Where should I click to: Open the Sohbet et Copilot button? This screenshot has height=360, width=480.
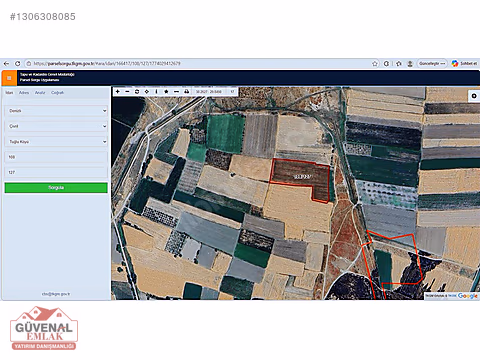tap(464, 63)
